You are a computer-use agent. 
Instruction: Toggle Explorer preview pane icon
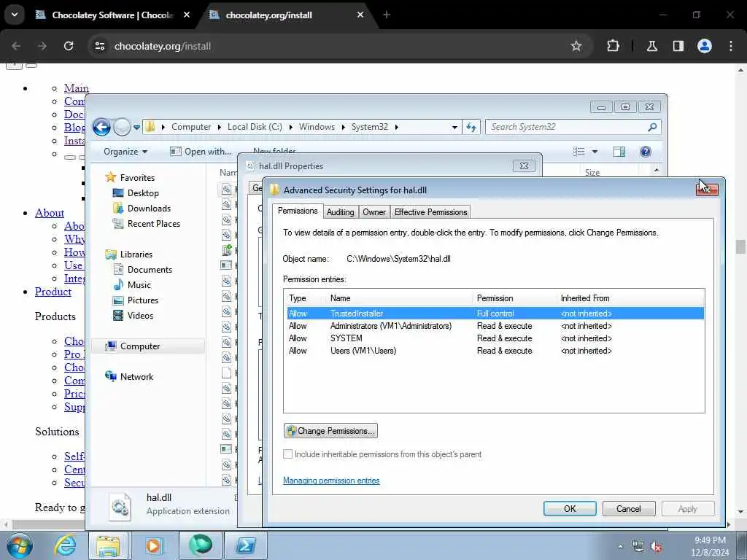619,152
